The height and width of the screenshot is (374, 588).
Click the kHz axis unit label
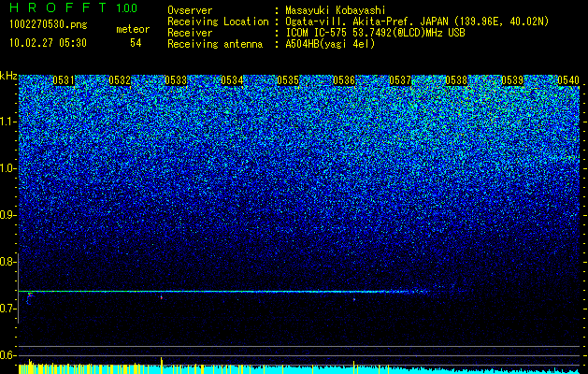pyautogui.click(x=8, y=76)
